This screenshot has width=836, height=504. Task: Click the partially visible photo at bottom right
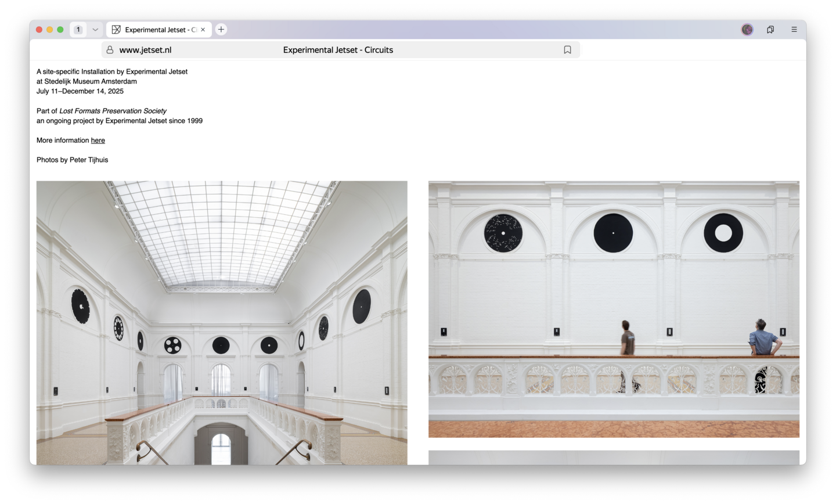[614, 458]
